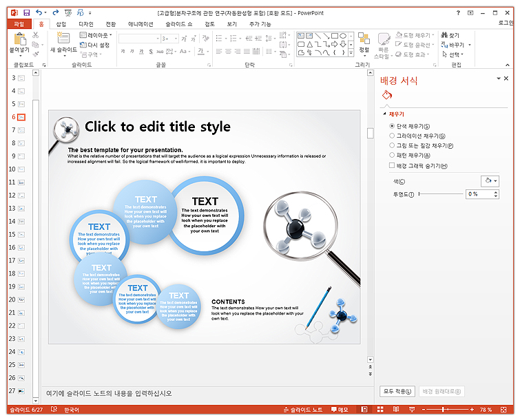Click the align left paragraph icon

(219, 52)
